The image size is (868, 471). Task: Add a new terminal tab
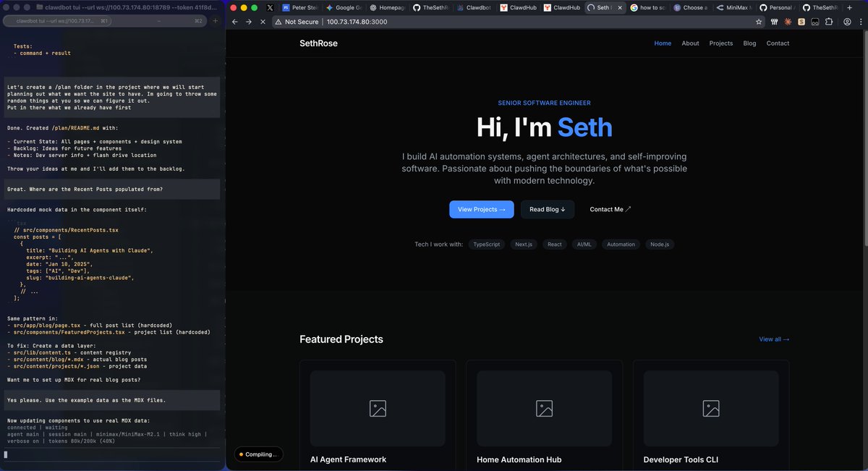click(215, 21)
